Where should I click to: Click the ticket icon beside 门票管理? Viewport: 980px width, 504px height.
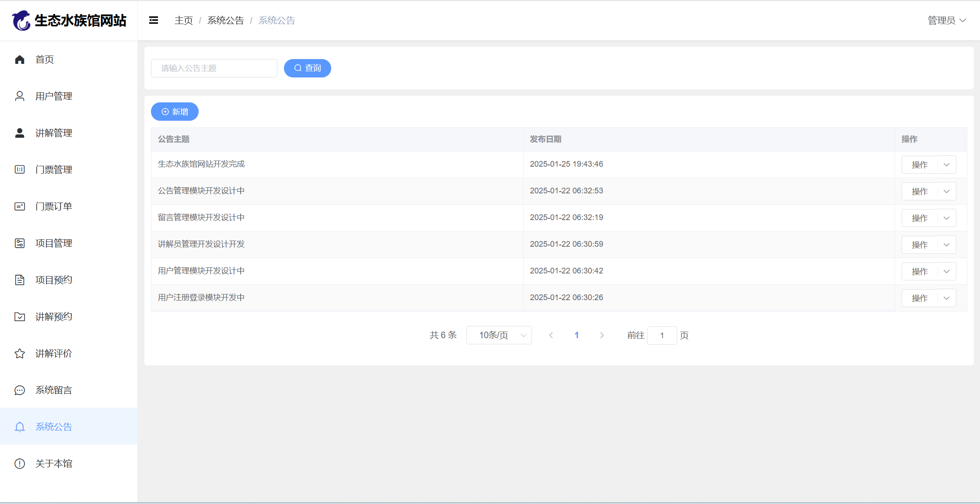pyautogui.click(x=20, y=170)
